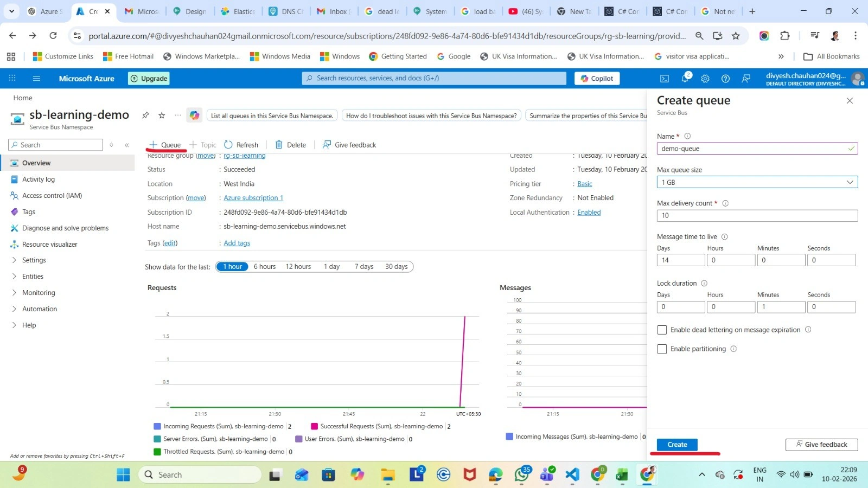Open the Azure portal hamburger menu
Screen dimensions: 868x488
36,79
